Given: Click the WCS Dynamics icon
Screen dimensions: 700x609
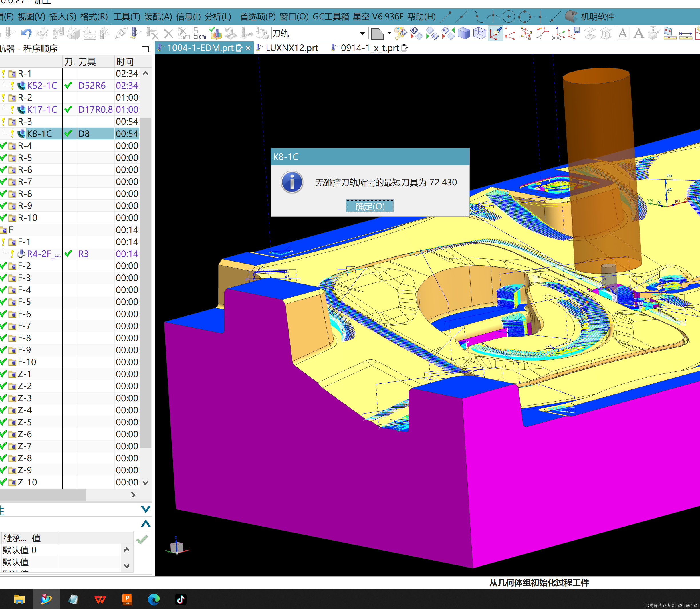Looking at the screenshot, I should point(526,33).
